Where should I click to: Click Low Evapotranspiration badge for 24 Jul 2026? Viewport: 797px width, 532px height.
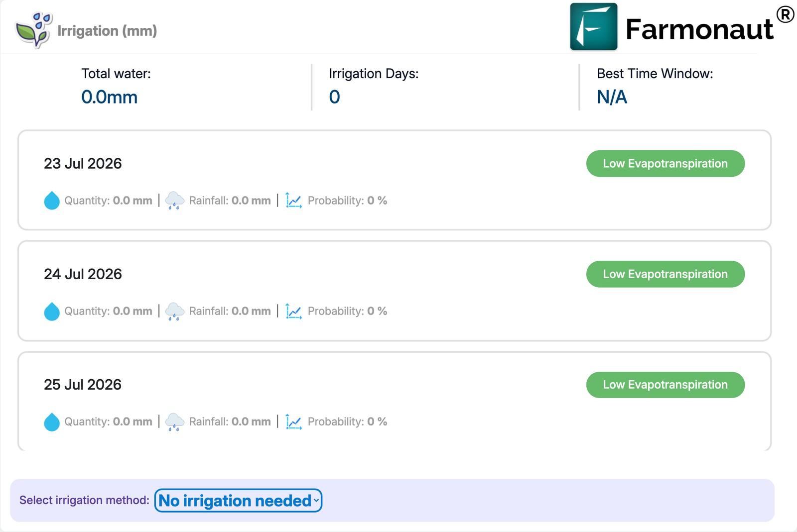665,274
